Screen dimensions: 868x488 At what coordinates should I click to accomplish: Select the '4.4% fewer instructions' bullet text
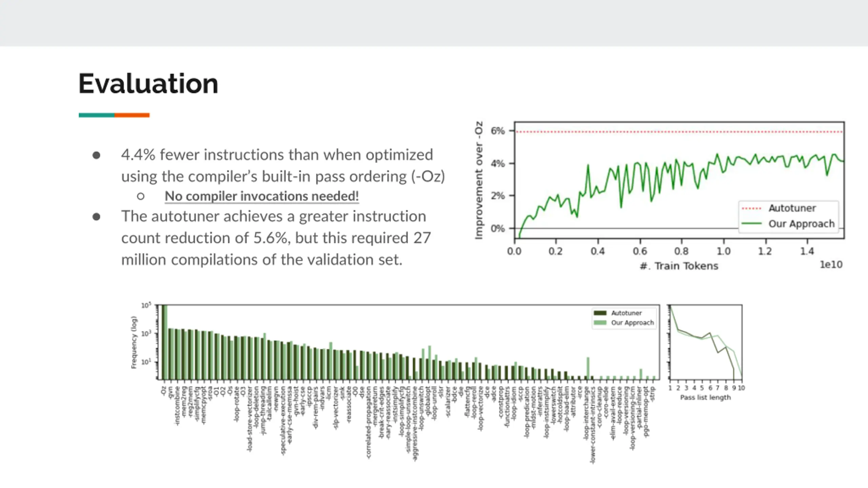[x=283, y=165]
